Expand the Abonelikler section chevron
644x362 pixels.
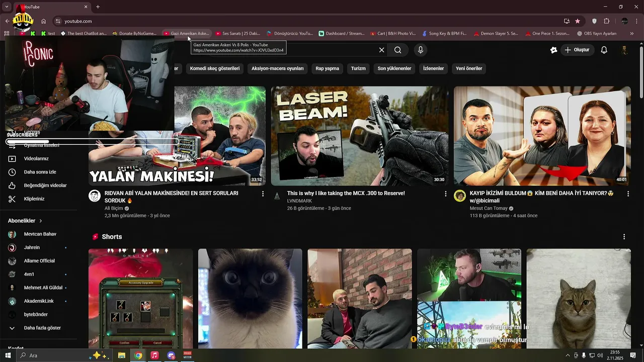click(x=41, y=221)
